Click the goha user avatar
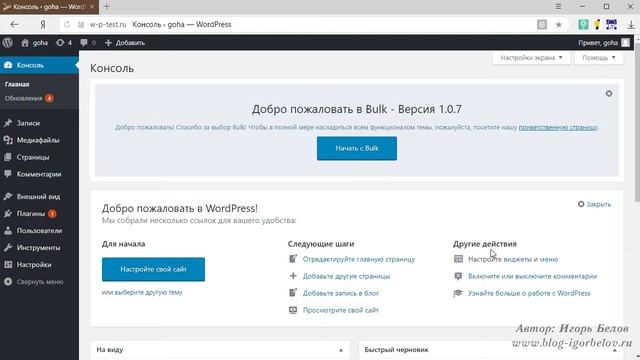 pos(625,42)
